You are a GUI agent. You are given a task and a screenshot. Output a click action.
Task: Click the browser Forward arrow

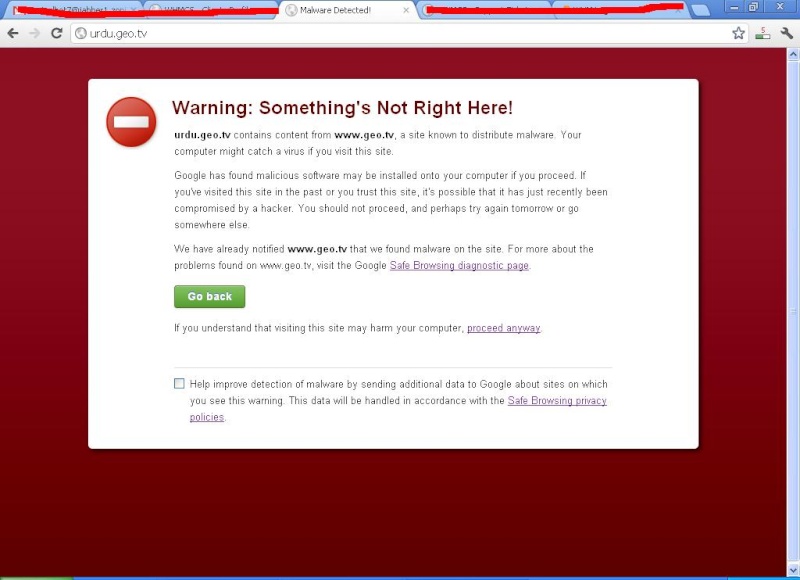point(35,34)
